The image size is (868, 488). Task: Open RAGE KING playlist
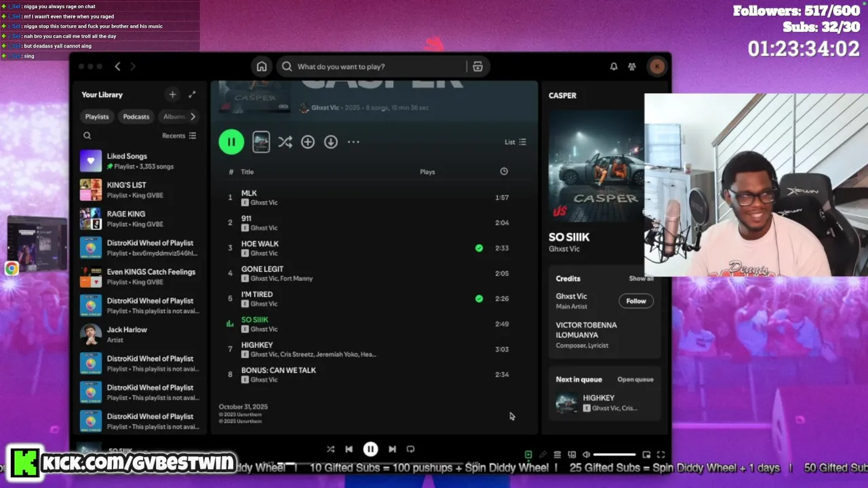[x=140, y=219]
